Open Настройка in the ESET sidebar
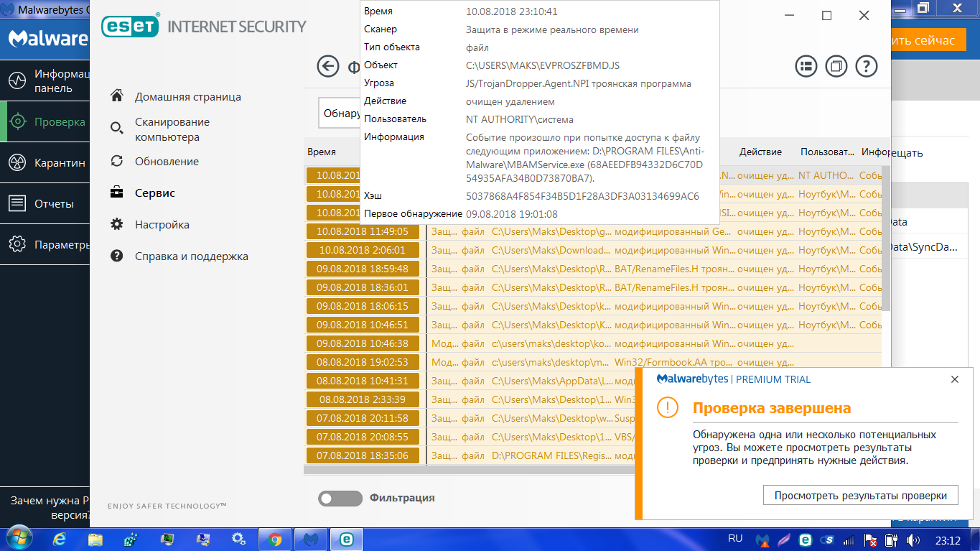The height and width of the screenshot is (551, 980). (x=162, y=225)
